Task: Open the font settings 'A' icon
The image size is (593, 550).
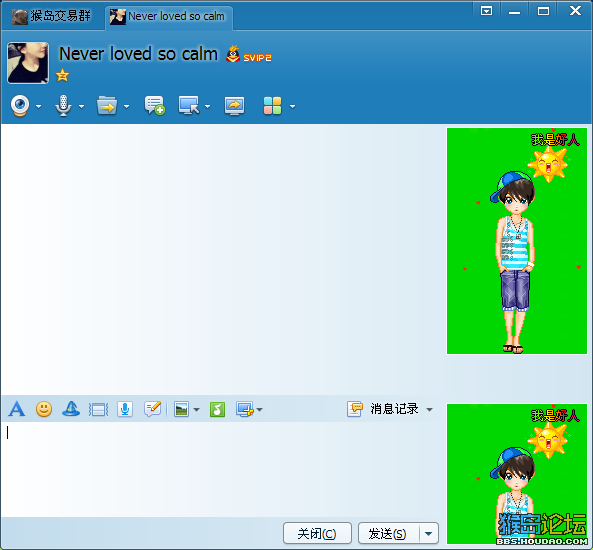Action: click(17, 409)
